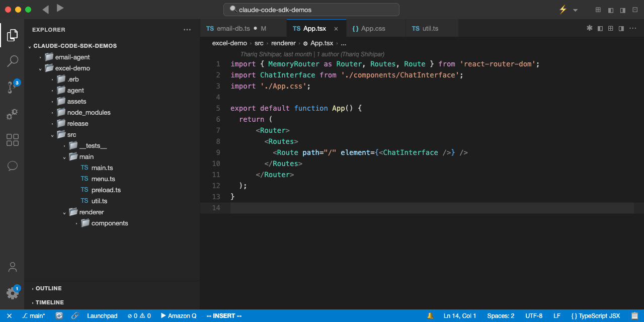Switch to the email-db.ts tab
The height and width of the screenshot is (322, 644).
233,29
